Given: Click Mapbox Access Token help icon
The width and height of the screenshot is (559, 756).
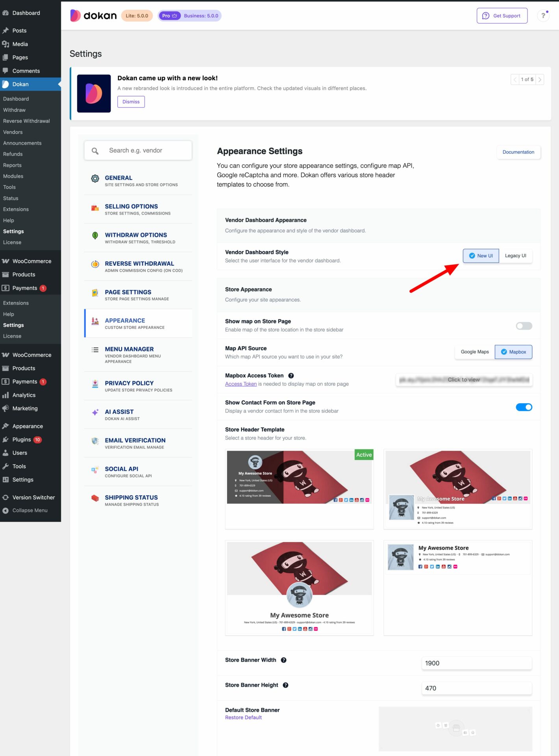Looking at the screenshot, I should pos(291,376).
